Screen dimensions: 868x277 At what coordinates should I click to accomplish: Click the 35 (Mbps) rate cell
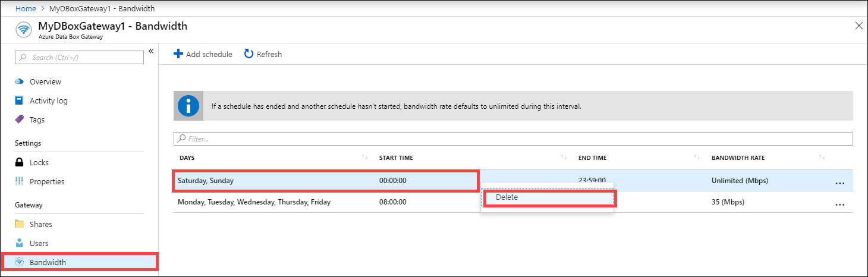pos(728,202)
